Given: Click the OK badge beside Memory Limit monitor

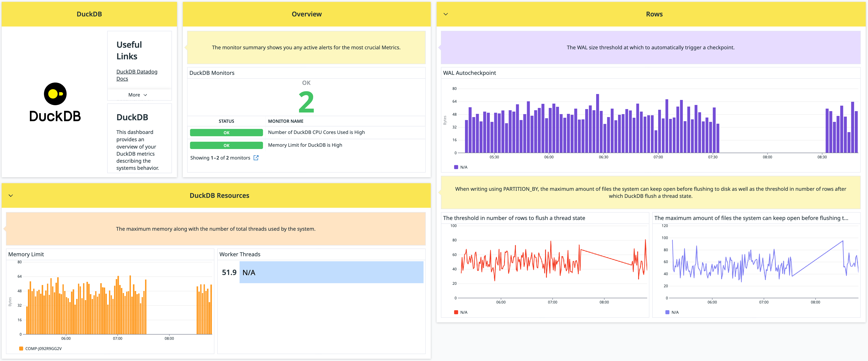Looking at the screenshot, I should click(226, 145).
